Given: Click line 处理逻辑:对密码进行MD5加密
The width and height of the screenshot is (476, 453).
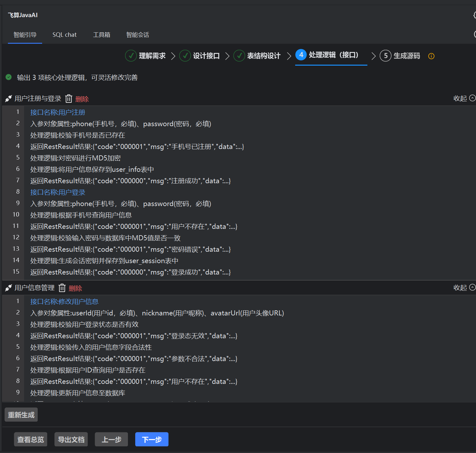Looking at the screenshot, I should (75, 158).
